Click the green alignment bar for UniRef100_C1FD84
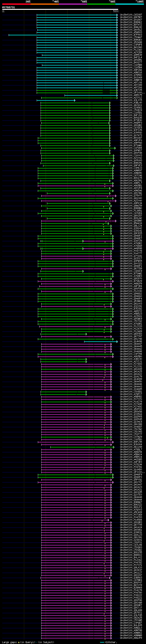 coord(78,148)
